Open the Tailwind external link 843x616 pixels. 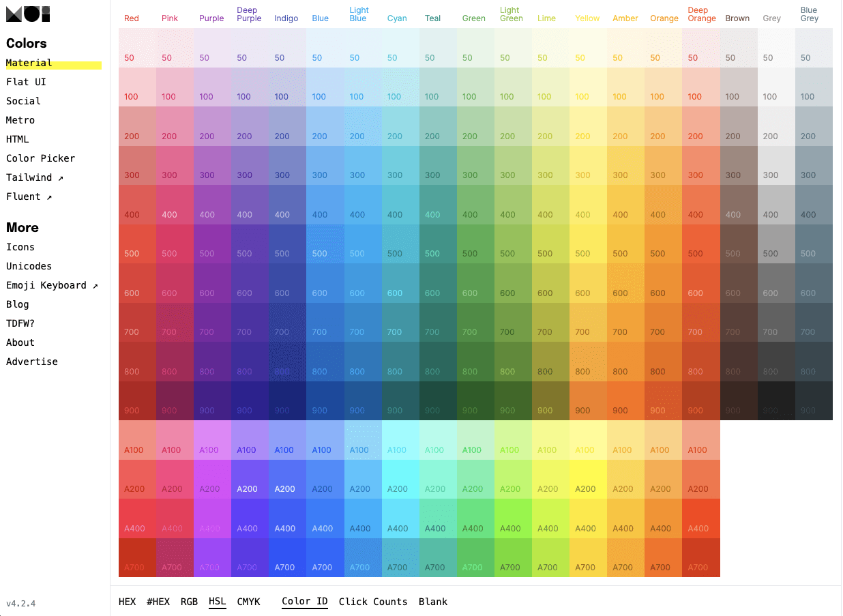(35, 177)
